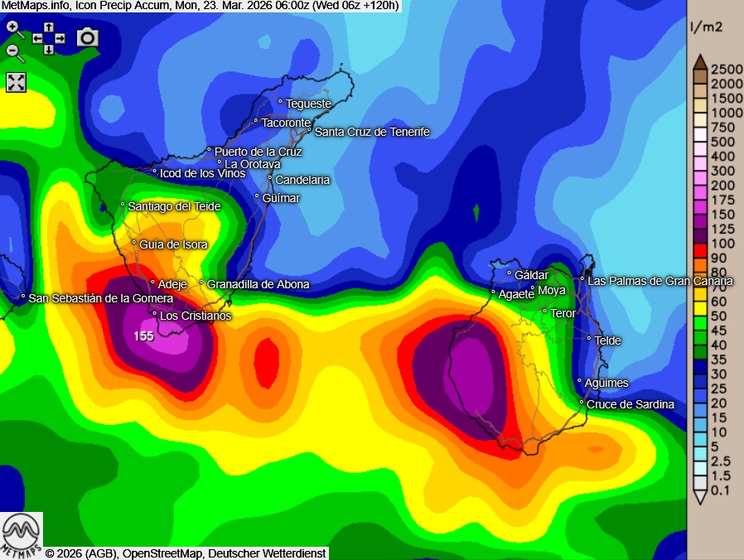744x560 pixels.
Task: Click the Las Palmas de Gran Canaria marker
Action: click(x=582, y=281)
